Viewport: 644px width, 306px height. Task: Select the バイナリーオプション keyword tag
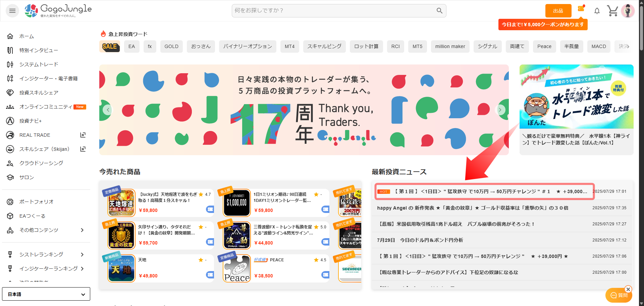(x=248, y=46)
